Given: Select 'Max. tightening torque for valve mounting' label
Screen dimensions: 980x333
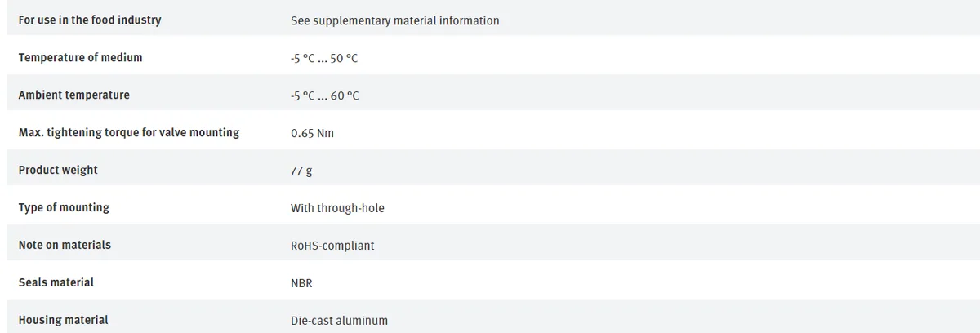Looking at the screenshot, I should [129, 132].
